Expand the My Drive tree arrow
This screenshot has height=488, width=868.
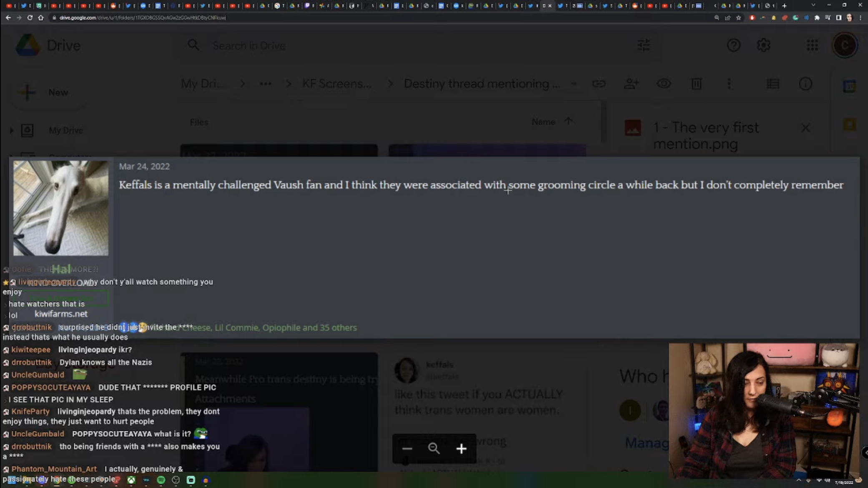(x=12, y=131)
